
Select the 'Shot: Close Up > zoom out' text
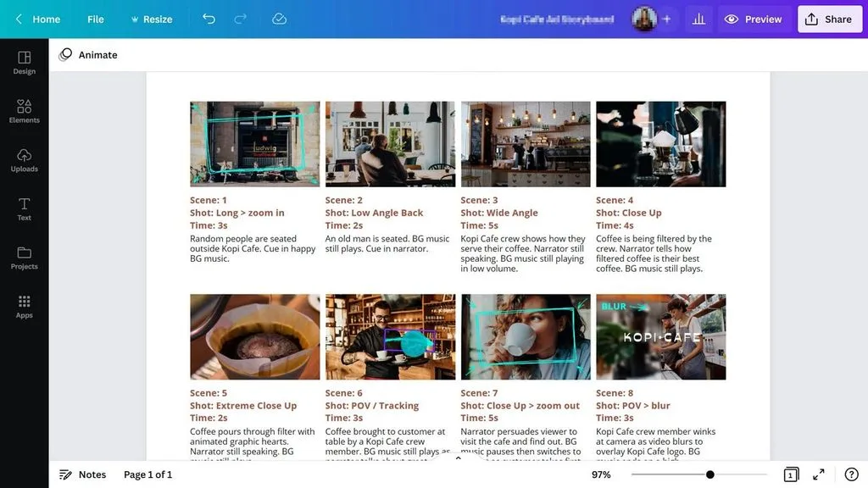tap(520, 406)
